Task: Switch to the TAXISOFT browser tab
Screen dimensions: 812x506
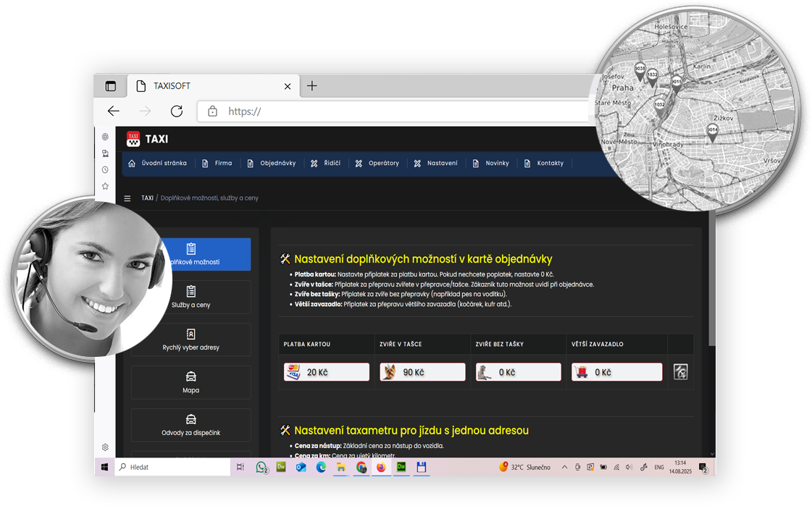Action: [214, 86]
